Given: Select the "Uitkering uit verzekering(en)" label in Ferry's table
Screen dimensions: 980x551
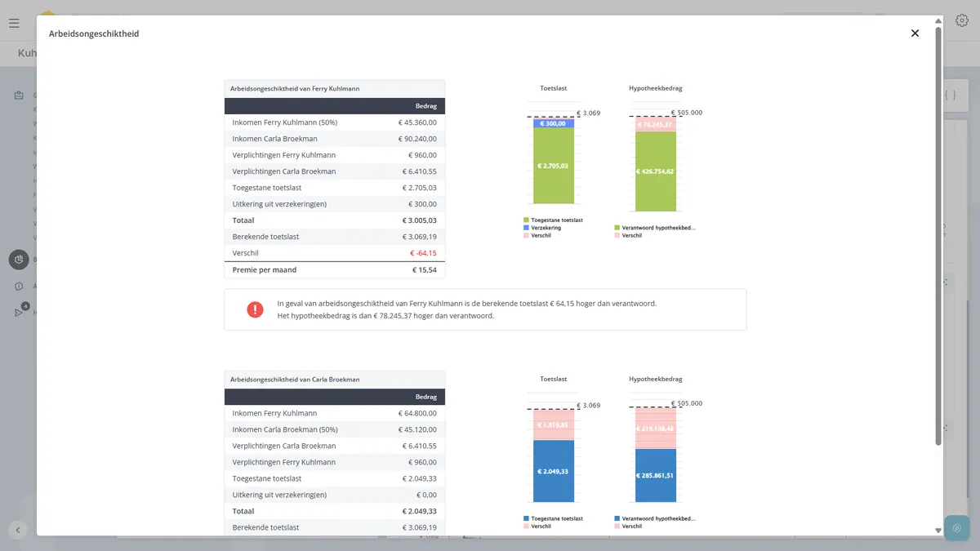Looking at the screenshot, I should click(x=279, y=204).
